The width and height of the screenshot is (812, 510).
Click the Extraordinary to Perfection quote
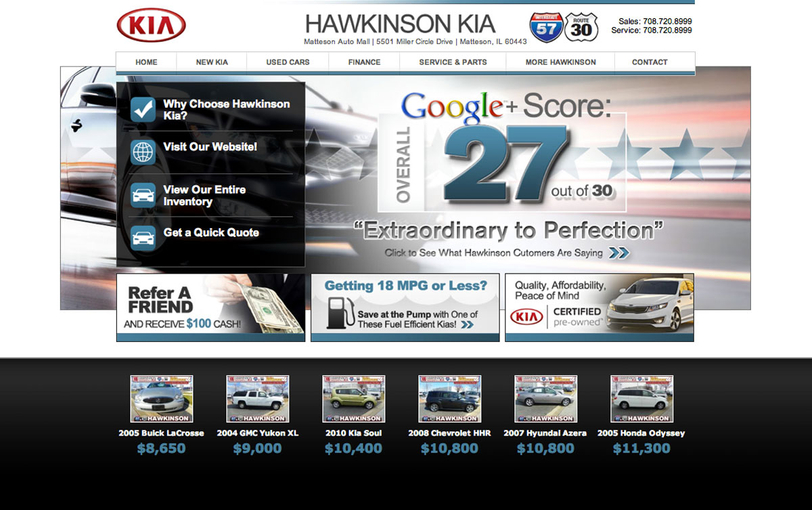509,230
